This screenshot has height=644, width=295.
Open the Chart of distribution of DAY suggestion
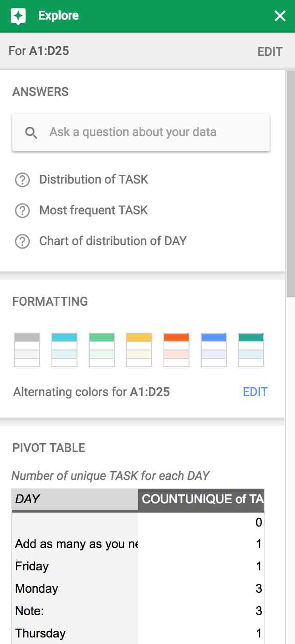point(113,241)
